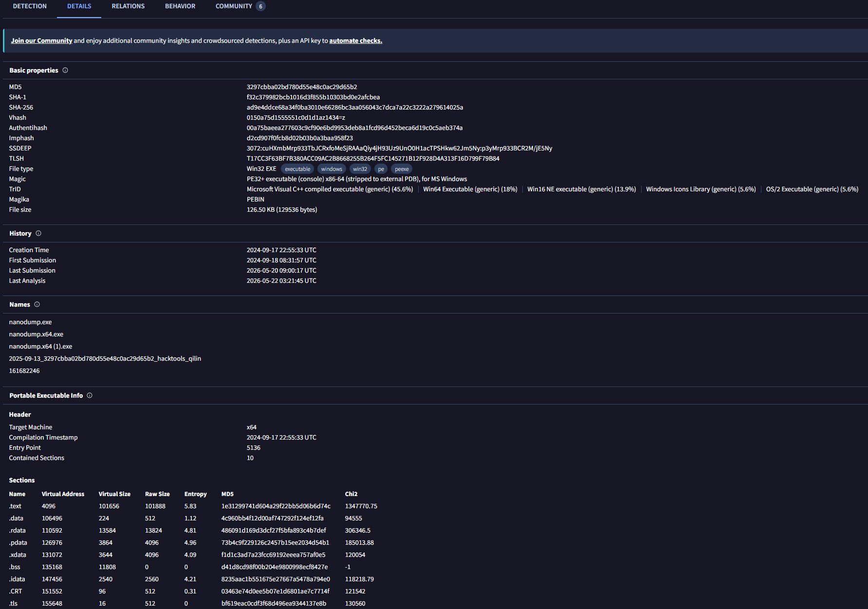Image resolution: width=868 pixels, height=609 pixels.
Task: Click the Win64 Executable (generic) TrID entry
Action: [x=470, y=189]
